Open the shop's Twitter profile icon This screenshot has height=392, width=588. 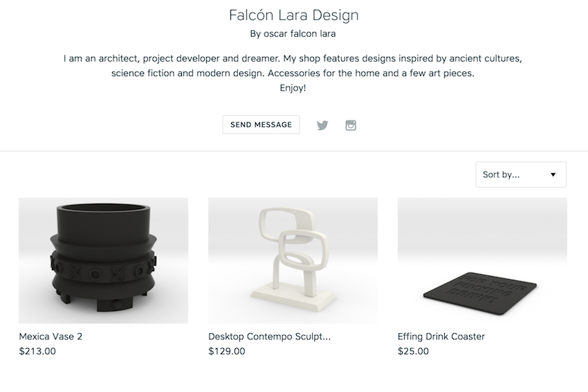pos(322,125)
